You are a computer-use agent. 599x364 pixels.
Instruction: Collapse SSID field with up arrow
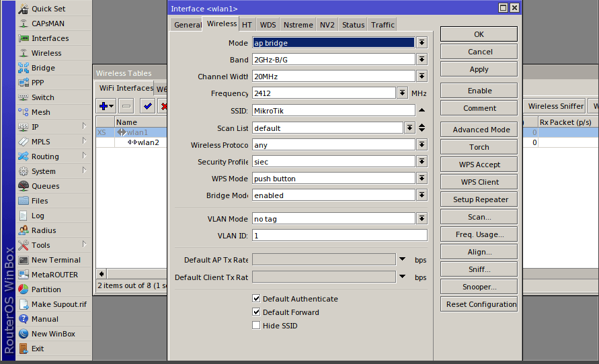click(x=422, y=110)
